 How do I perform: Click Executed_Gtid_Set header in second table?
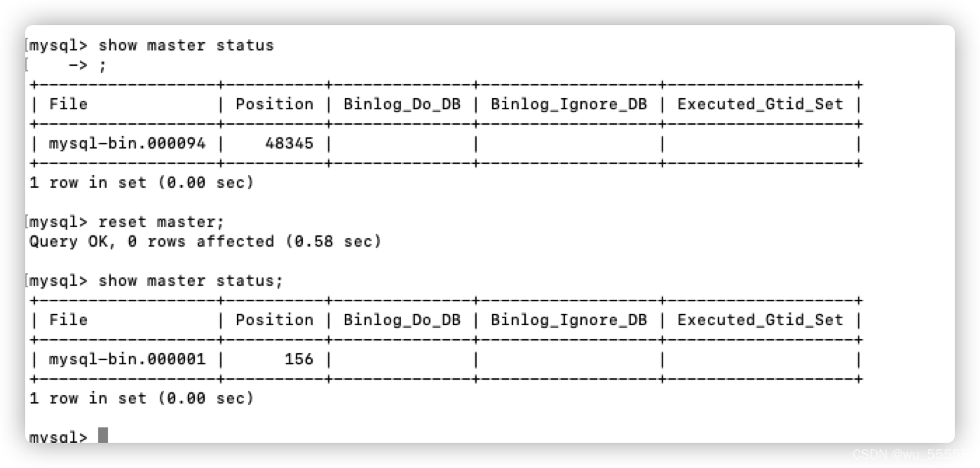(760, 320)
